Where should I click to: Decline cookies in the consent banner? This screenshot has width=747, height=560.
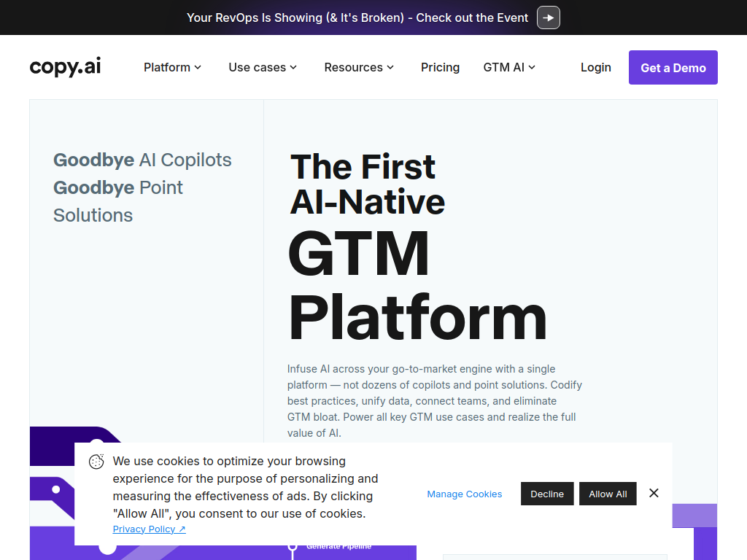coord(547,494)
